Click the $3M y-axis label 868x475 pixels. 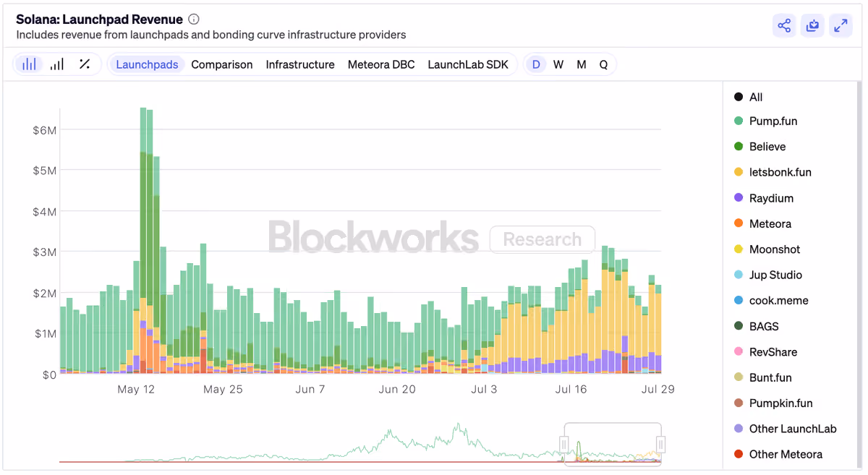(45, 252)
